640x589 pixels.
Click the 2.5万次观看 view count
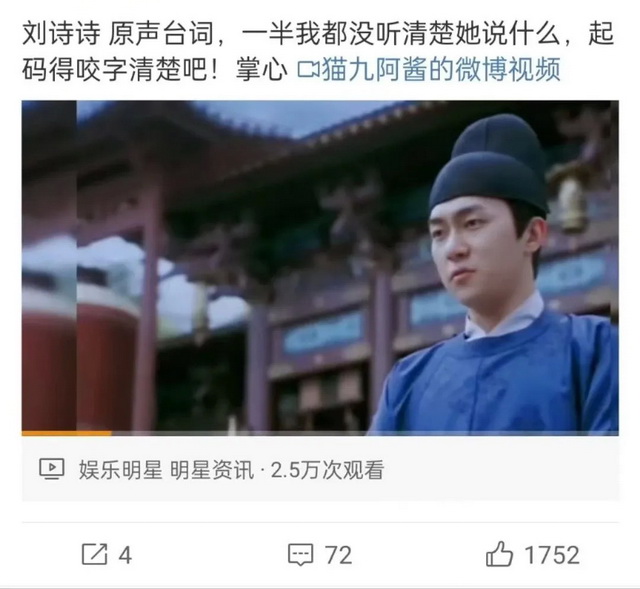pyautogui.click(x=327, y=469)
